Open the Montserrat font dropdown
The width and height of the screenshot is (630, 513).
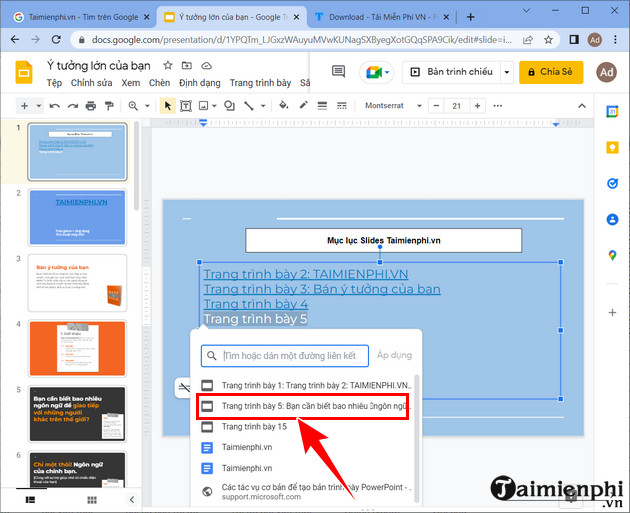tap(393, 106)
